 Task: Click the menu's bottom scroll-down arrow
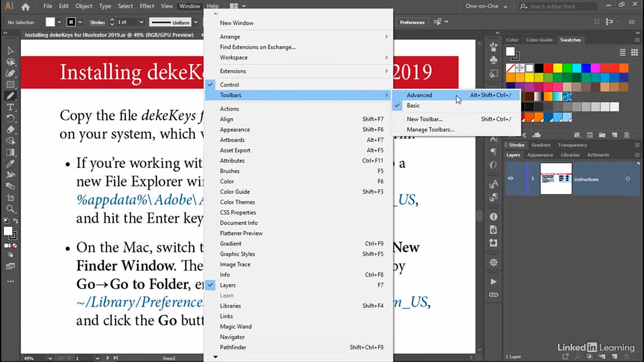click(x=216, y=357)
